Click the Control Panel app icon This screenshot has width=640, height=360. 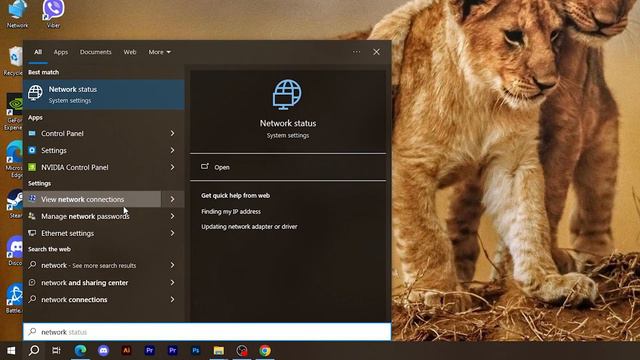point(32,133)
